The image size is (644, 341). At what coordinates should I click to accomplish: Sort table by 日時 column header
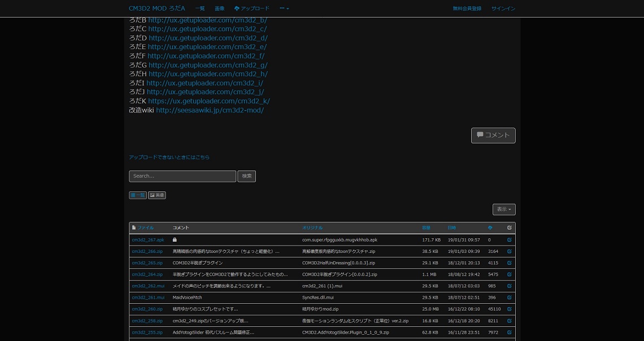click(452, 228)
